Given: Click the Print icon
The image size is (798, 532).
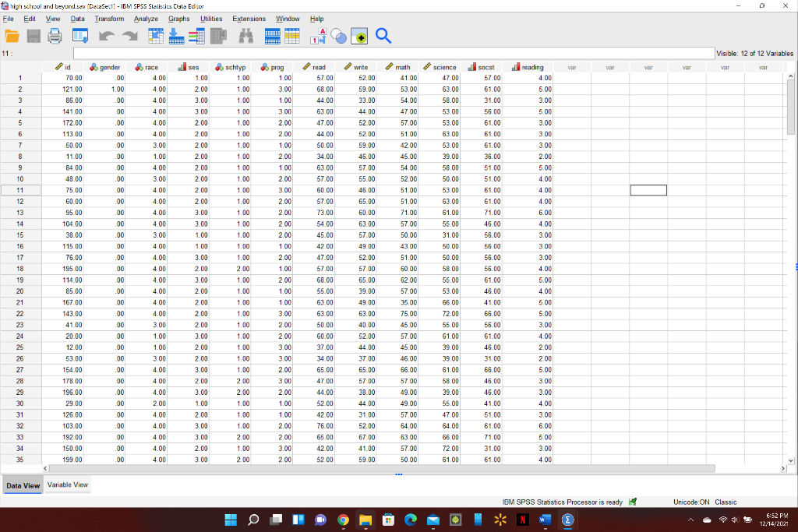Looking at the screenshot, I should coord(55,35).
